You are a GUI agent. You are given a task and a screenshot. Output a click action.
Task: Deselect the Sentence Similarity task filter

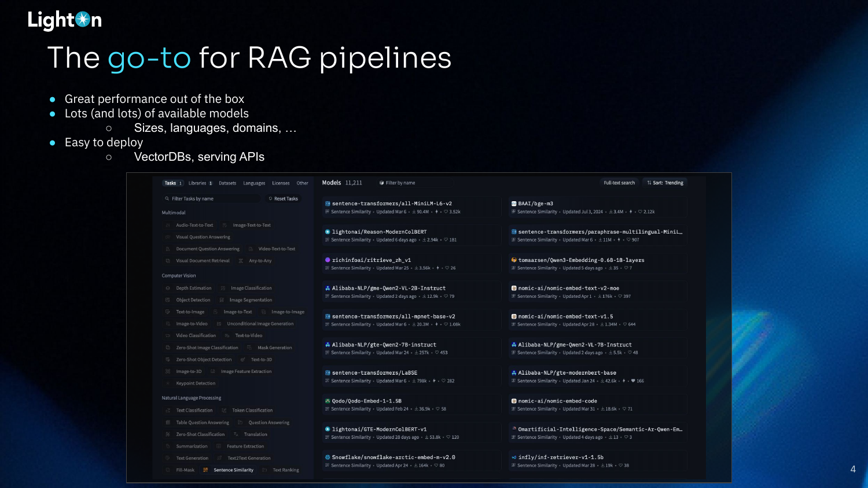pyautogui.click(x=228, y=470)
